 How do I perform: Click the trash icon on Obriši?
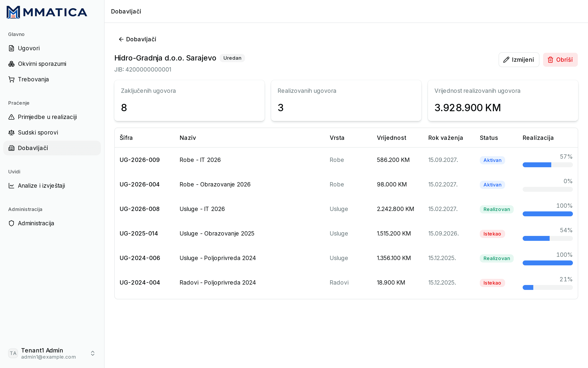[x=550, y=60]
